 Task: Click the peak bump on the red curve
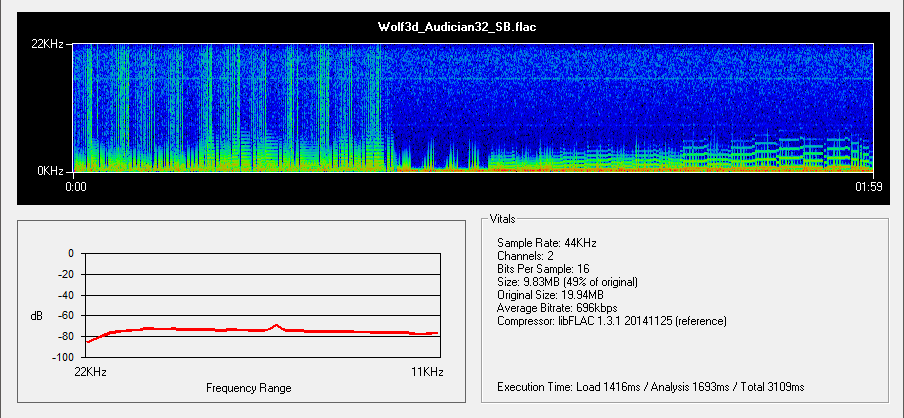[x=276, y=325]
